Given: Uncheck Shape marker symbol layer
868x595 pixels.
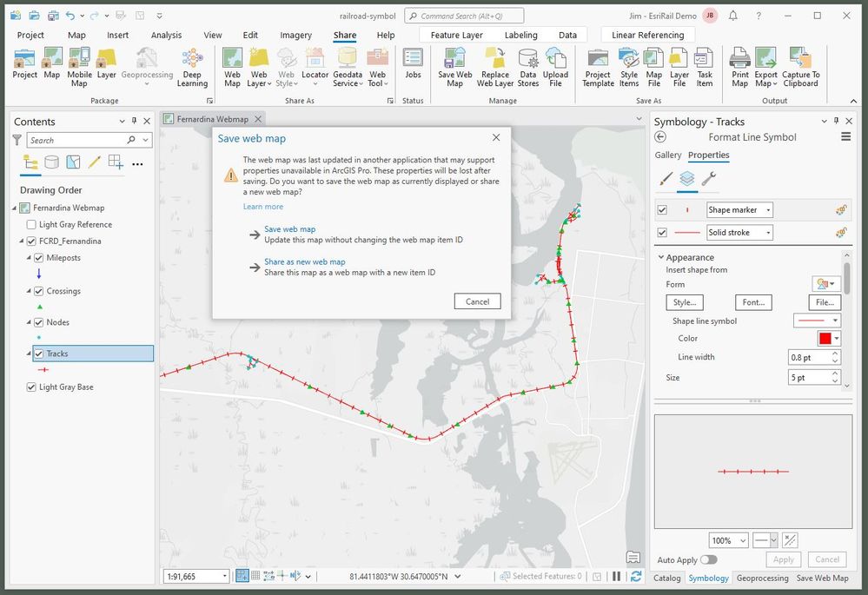Looking at the screenshot, I should (x=662, y=210).
